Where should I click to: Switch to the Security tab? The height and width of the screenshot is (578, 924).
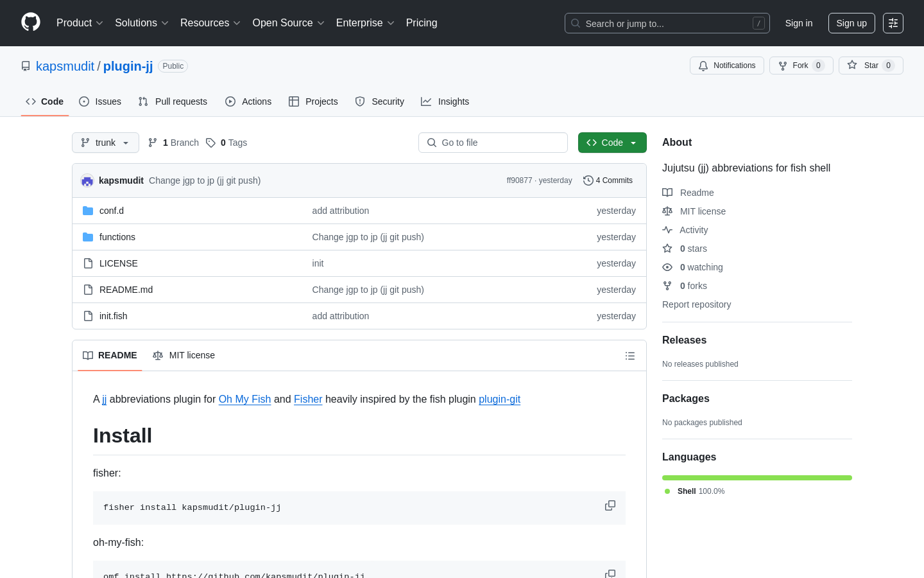380,101
